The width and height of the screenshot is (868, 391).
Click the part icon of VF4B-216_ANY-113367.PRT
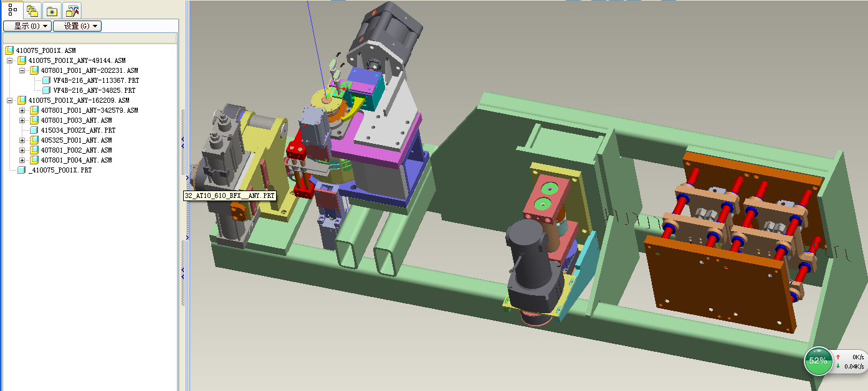pos(46,80)
